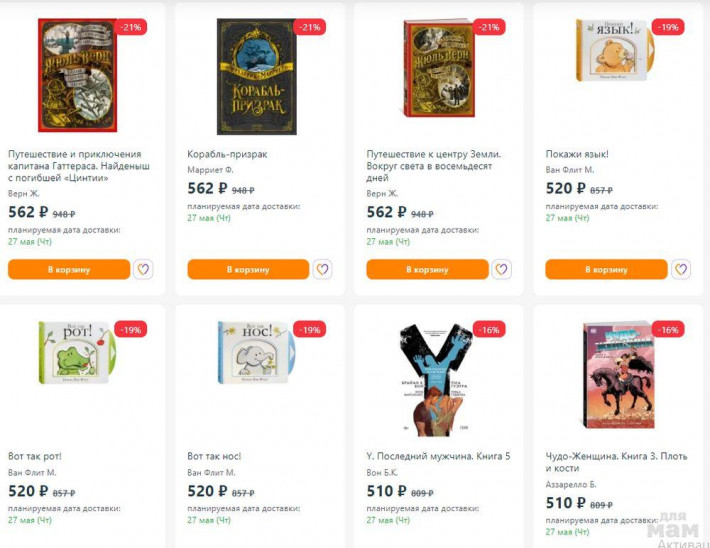Open title link «Вот так рот!»

[35, 456]
